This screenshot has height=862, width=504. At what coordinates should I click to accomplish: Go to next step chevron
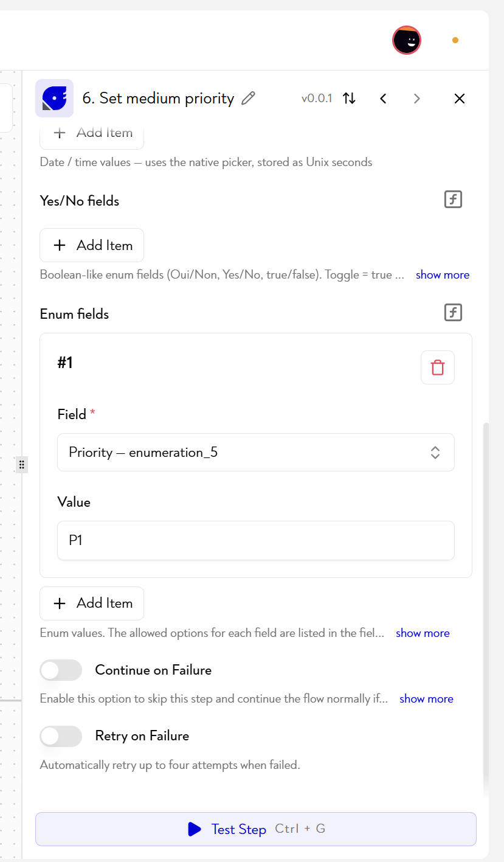pyautogui.click(x=416, y=98)
